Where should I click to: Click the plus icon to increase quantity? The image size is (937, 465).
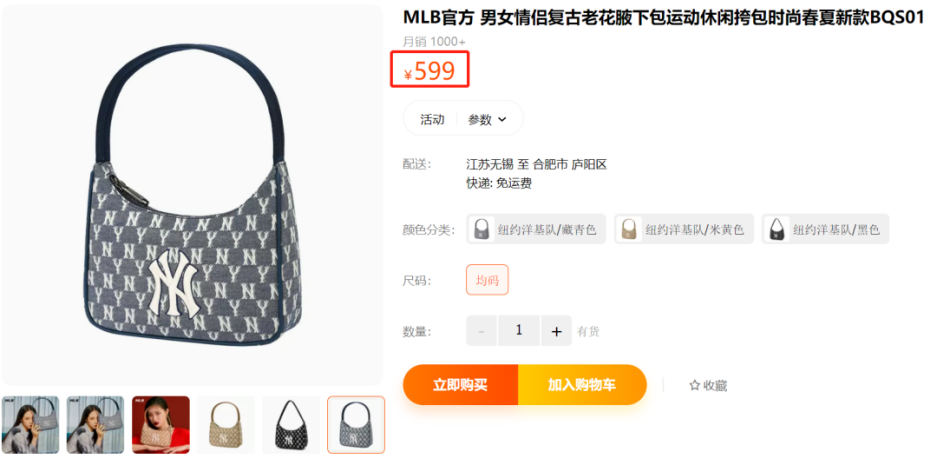[x=556, y=331]
